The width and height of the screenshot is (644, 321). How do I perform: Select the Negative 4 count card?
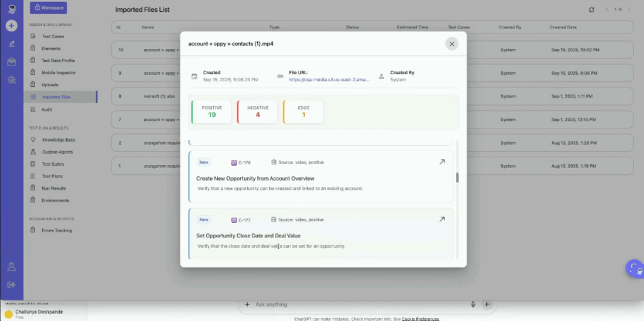(257, 112)
